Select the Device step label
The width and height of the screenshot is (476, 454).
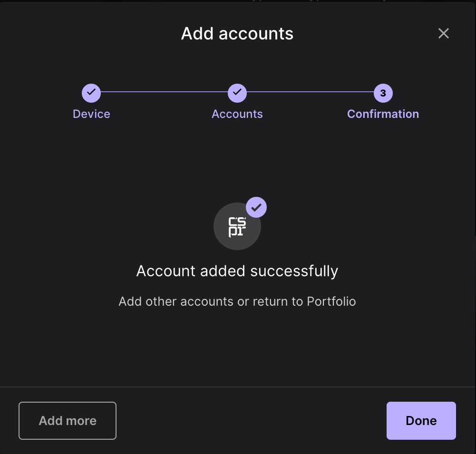91,114
